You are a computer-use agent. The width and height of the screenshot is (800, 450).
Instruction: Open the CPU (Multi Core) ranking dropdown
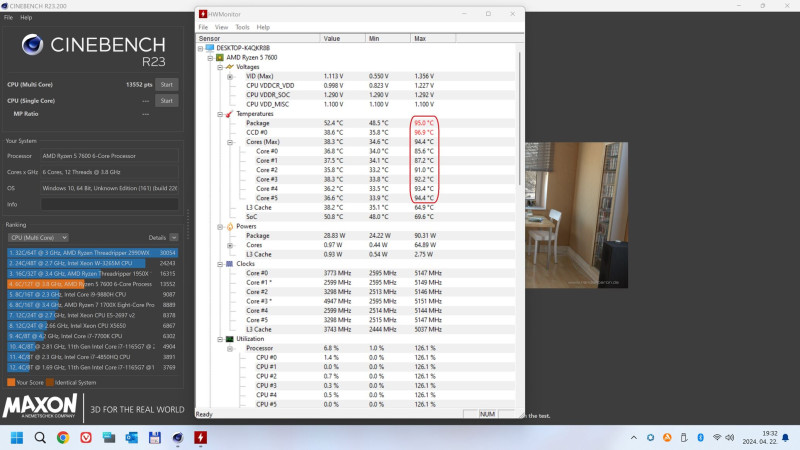[38, 238]
